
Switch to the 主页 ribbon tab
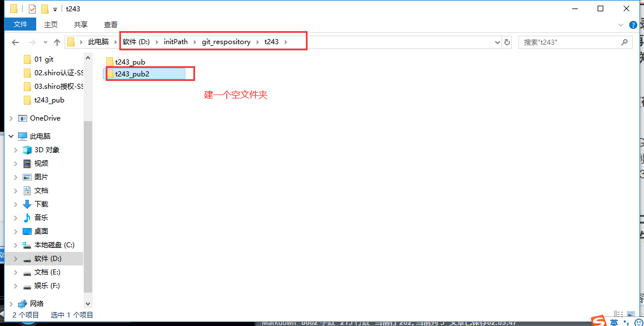[50, 25]
